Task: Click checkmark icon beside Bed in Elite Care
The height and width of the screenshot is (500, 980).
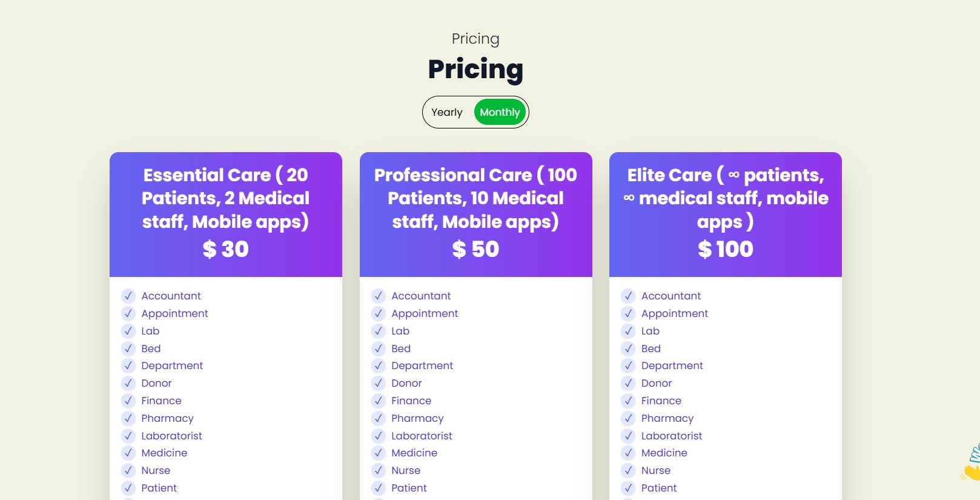Action: 628,348
